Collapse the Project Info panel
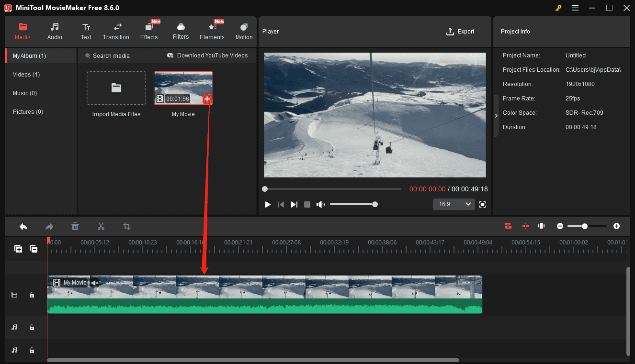Screen dimensions: 635x364 [x=496, y=116]
